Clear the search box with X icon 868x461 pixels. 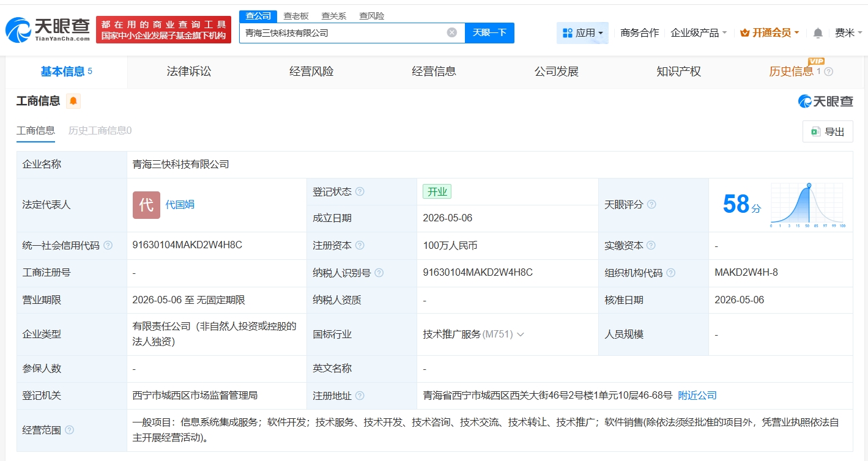pyautogui.click(x=451, y=32)
